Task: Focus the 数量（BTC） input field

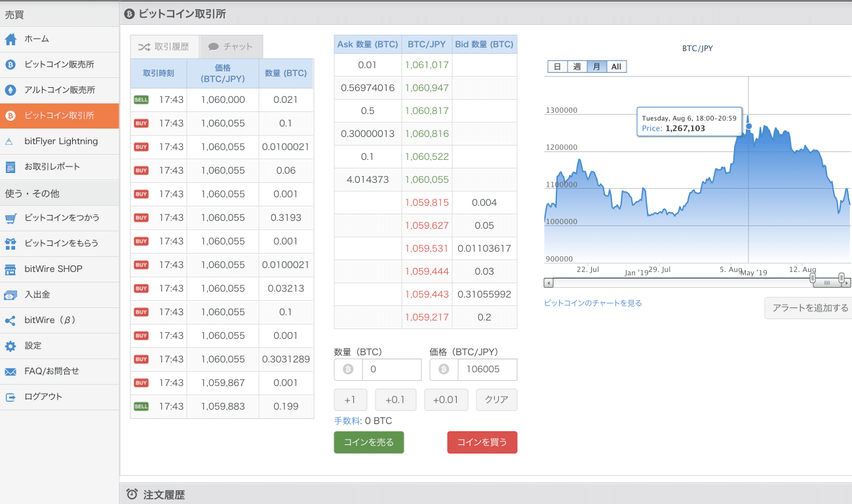Action: (392, 370)
